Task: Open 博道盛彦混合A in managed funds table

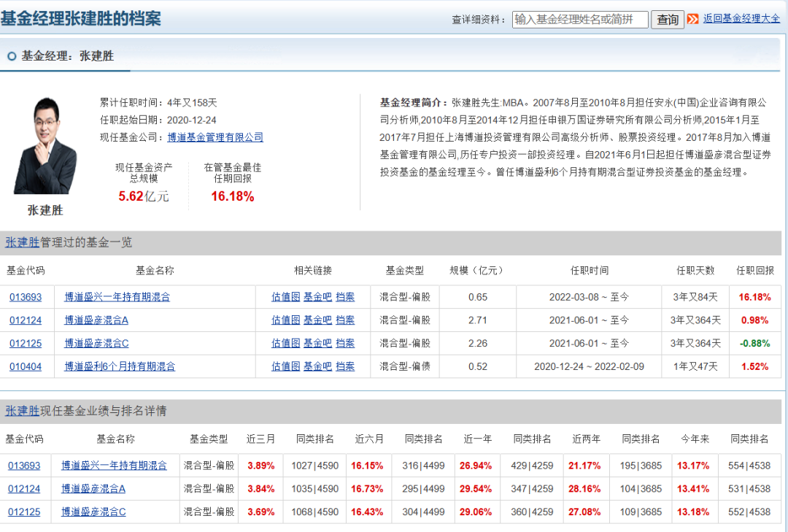Action: pyautogui.click(x=96, y=320)
